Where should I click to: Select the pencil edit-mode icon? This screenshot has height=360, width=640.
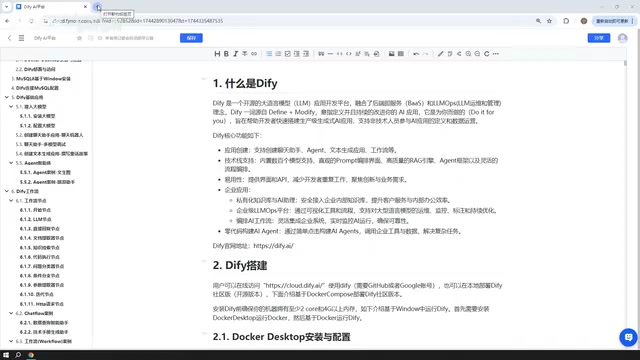(x=440, y=54)
